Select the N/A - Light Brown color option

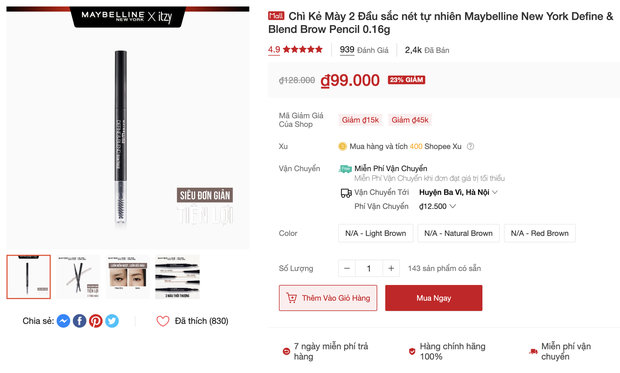click(x=376, y=233)
